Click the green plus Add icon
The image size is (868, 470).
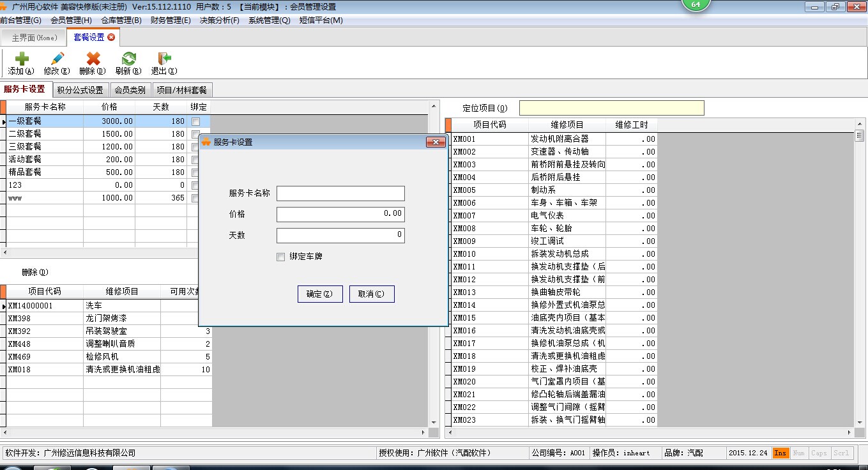pyautogui.click(x=21, y=59)
